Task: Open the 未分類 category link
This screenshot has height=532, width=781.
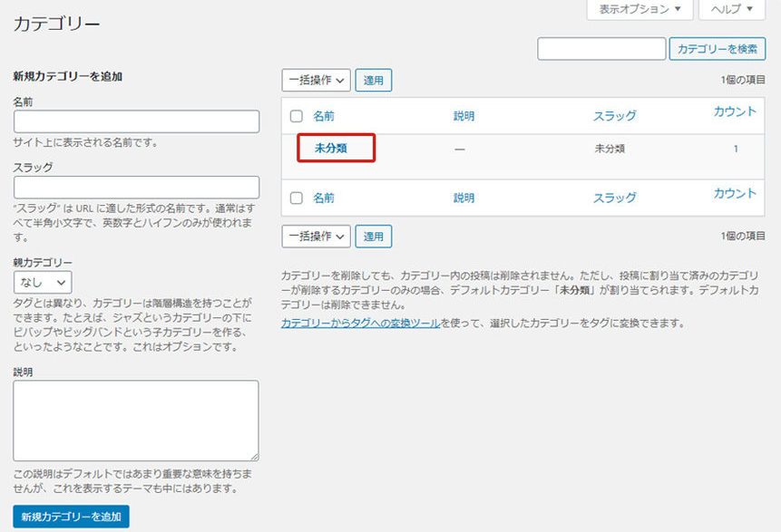Action: [x=331, y=149]
